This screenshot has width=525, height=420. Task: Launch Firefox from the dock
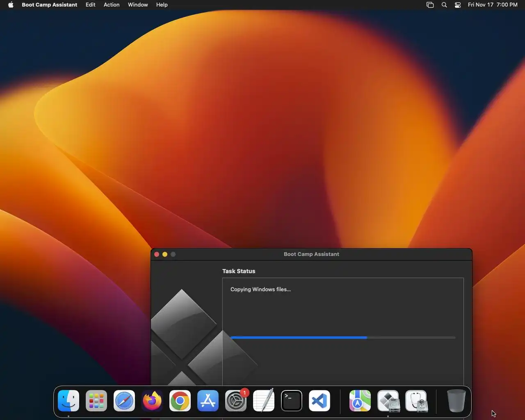click(x=152, y=401)
